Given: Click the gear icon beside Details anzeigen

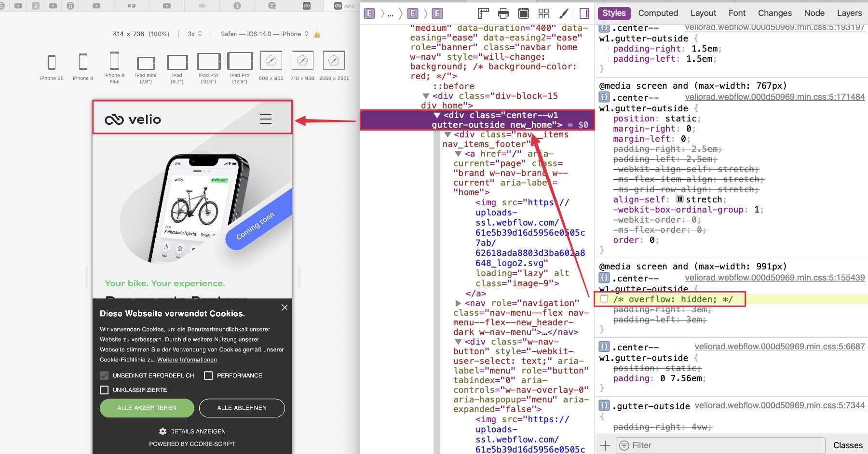Looking at the screenshot, I should (x=163, y=431).
